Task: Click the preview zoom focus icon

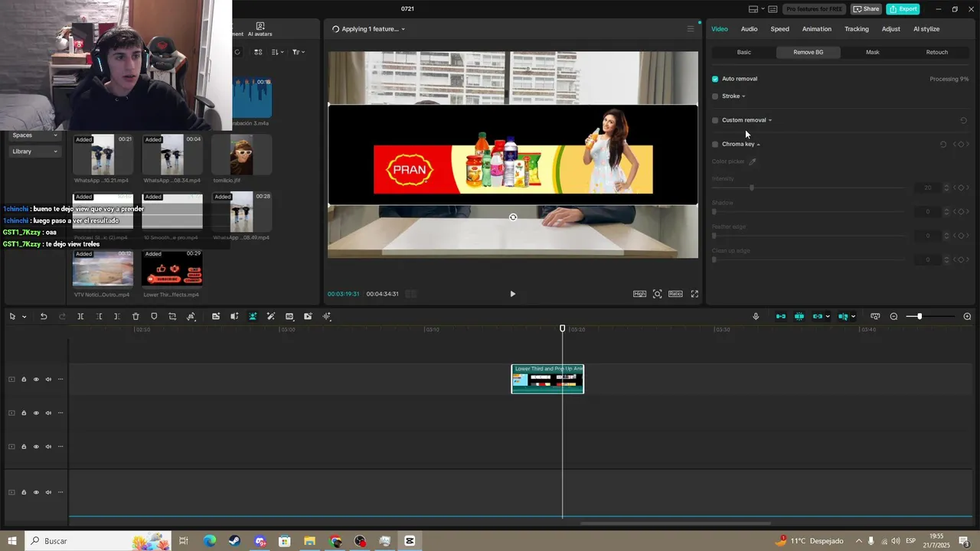Action: tap(657, 294)
